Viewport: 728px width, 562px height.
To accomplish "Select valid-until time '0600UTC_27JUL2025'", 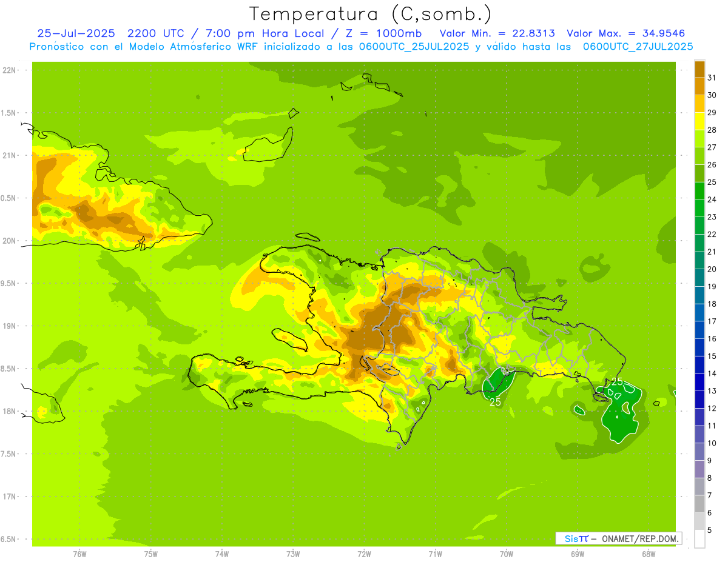I will (x=638, y=47).
